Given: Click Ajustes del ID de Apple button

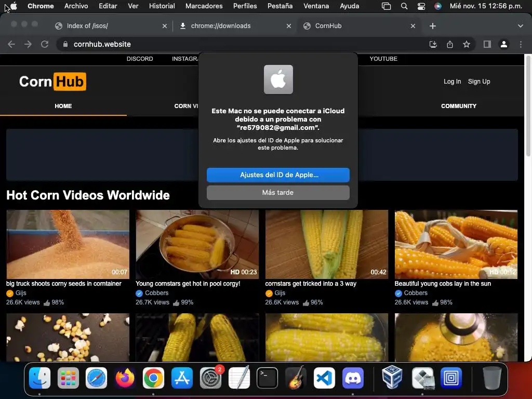Looking at the screenshot, I should [278, 175].
